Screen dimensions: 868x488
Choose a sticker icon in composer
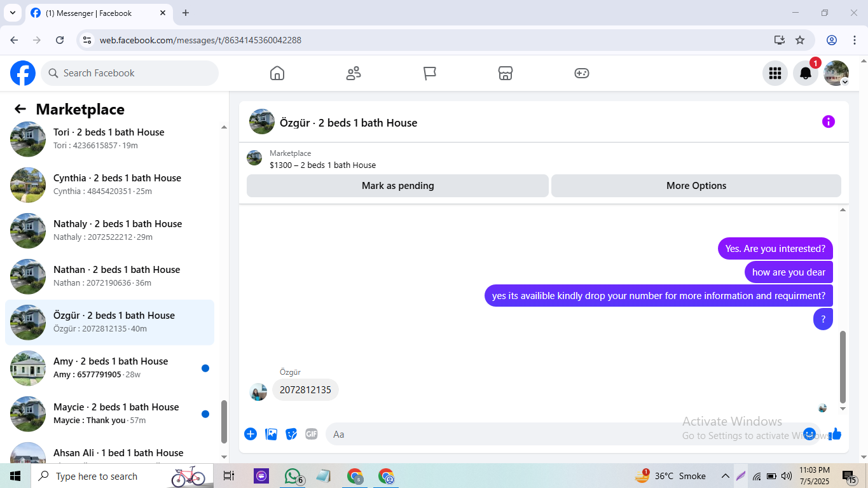point(291,434)
